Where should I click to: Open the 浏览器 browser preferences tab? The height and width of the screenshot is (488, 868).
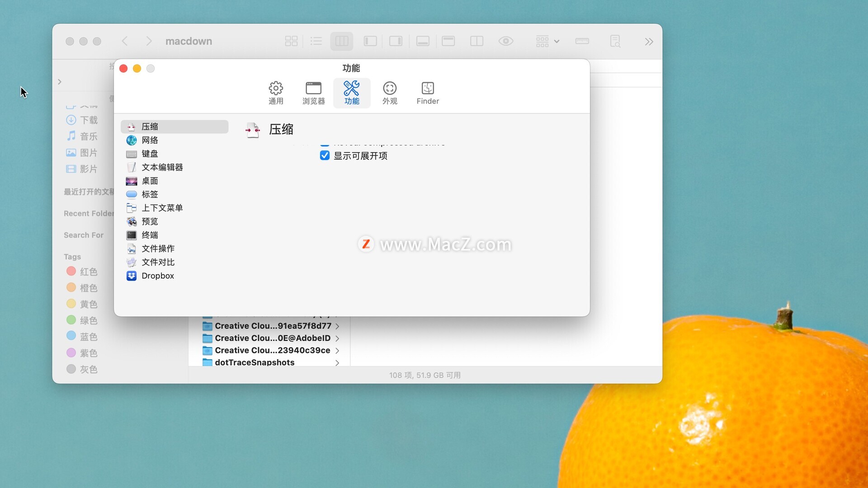coord(313,93)
